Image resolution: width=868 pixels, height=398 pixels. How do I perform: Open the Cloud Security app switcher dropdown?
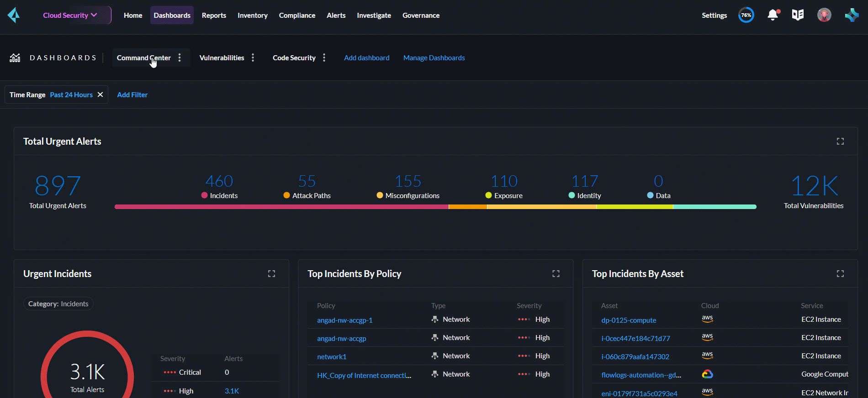(x=71, y=15)
